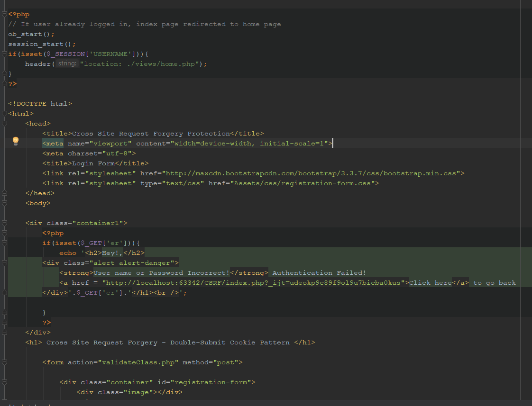Place cursor in the Login Form title line
Image resolution: width=532 pixels, height=406 pixels.
pos(95,163)
